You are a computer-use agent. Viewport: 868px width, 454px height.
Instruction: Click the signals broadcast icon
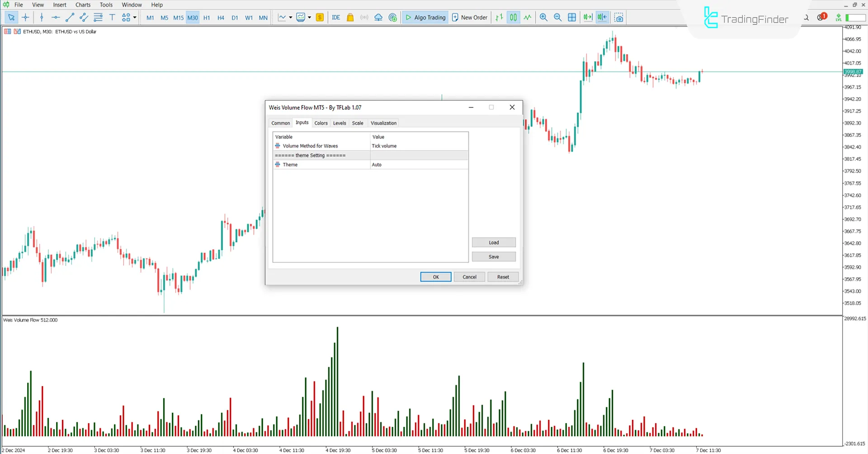click(364, 18)
